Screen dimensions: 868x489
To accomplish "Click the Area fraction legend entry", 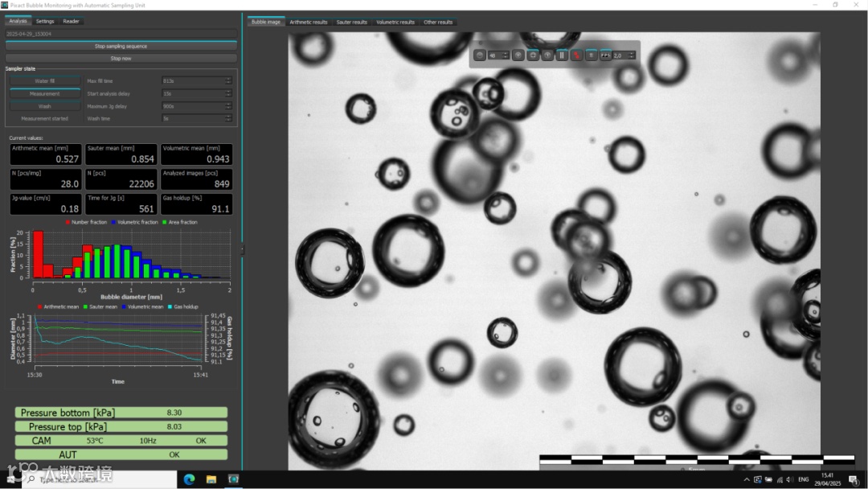I will click(180, 222).
